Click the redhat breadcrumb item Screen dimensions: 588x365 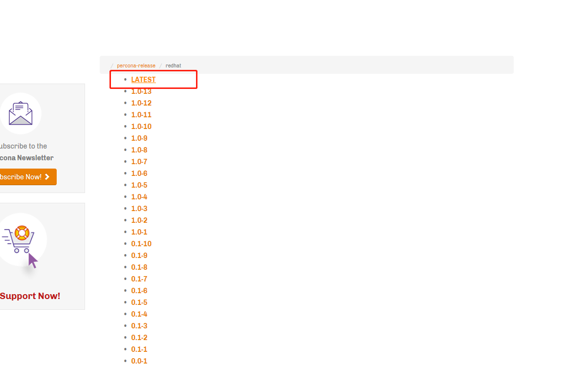pyautogui.click(x=174, y=65)
